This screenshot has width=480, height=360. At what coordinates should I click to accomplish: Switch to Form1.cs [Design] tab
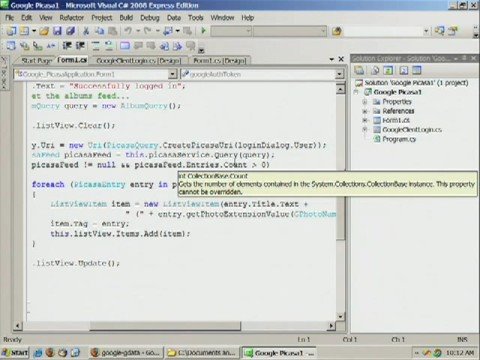pos(219,61)
